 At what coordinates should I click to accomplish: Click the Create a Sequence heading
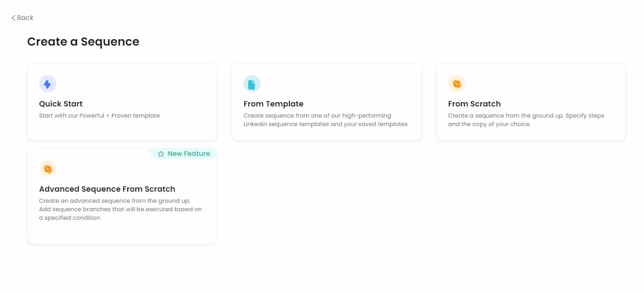83,41
